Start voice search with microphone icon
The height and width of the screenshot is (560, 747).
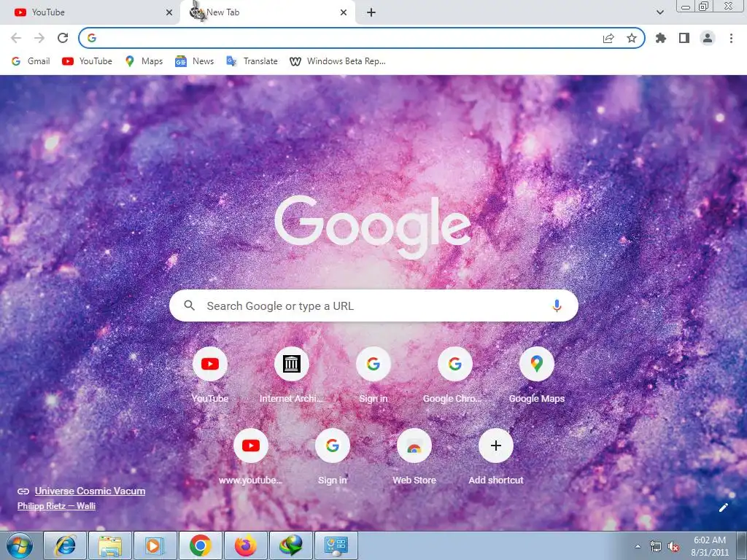click(x=557, y=306)
